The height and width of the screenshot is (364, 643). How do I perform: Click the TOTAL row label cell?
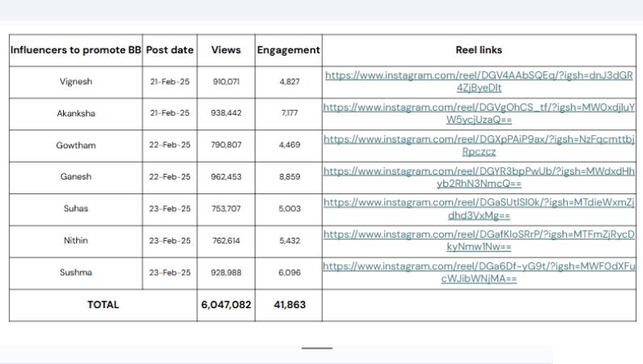pyautogui.click(x=103, y=305)
